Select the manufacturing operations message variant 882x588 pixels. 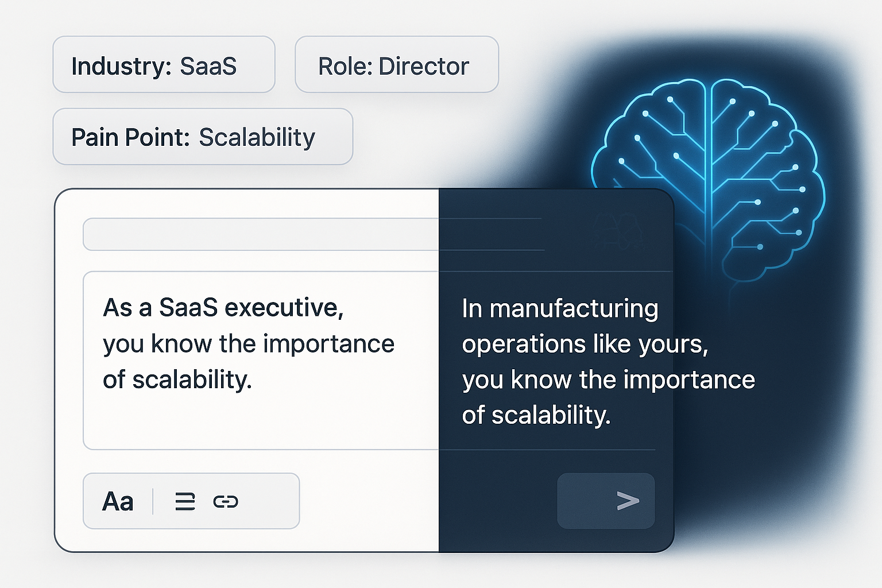608,361
